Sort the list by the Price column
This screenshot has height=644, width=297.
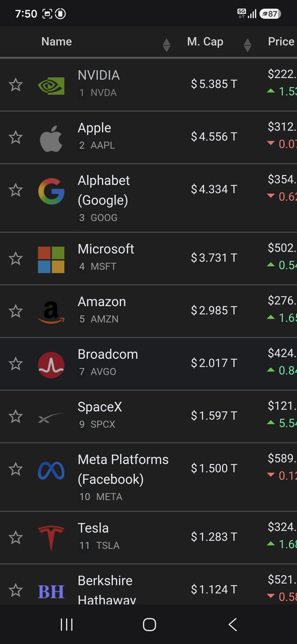point(281,41)
